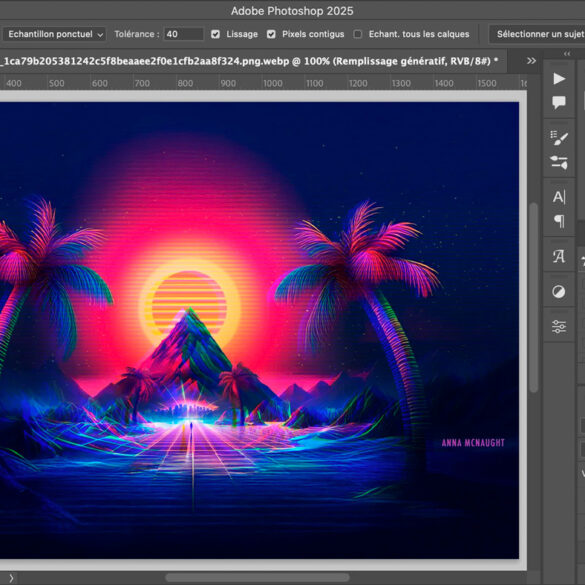This screenshot has height=585, width=585.
Task: Collapse the panel dock using top double arrows
Action: pyautogui.click(x=567, y=54)
